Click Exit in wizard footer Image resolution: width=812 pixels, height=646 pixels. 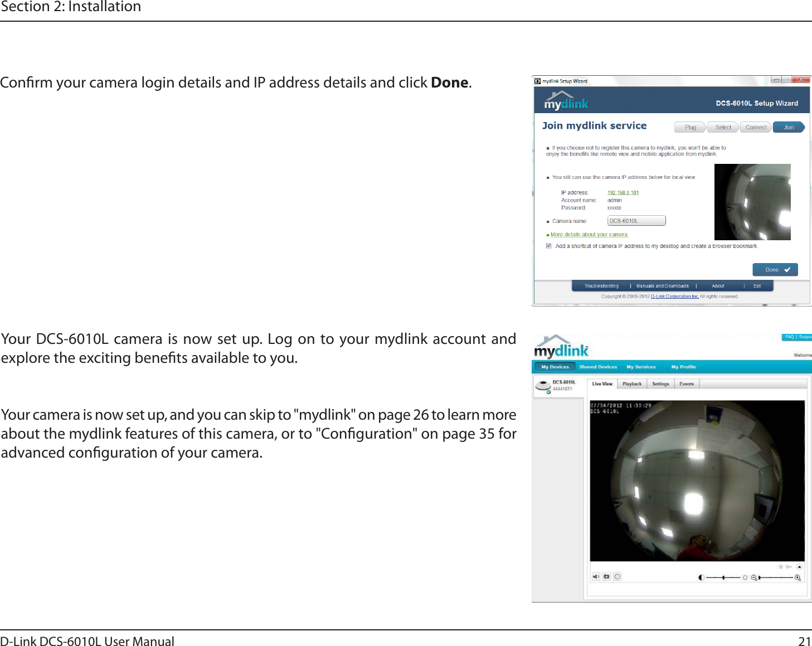tap(757, 286)
